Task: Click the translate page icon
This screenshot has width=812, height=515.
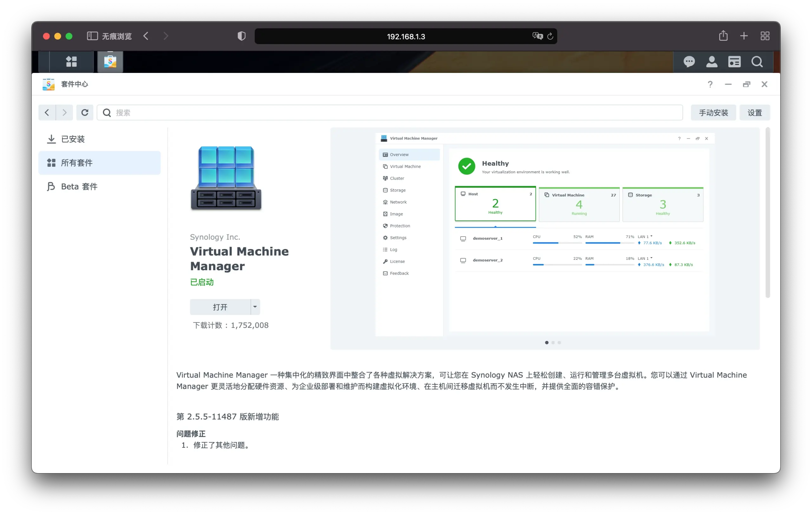Action: (x=537, y=36)
